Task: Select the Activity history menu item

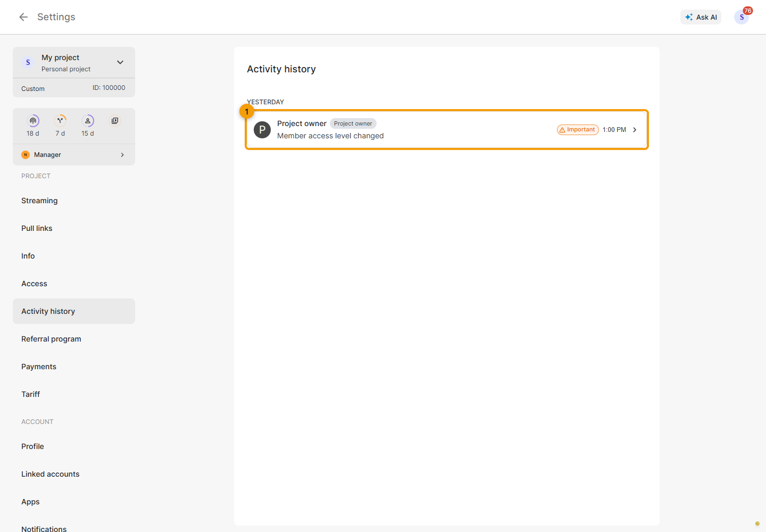Action: pos(74,311)
